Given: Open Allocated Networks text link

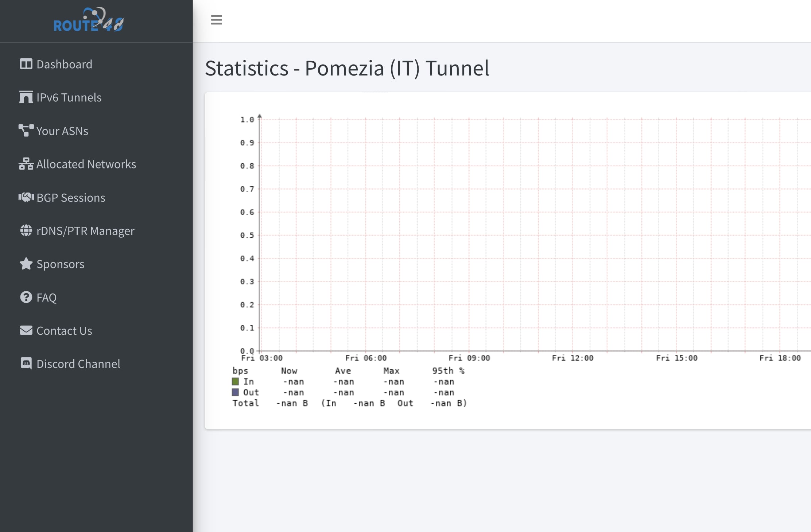Looking at the screenshot, I should [x=86, y=164].
